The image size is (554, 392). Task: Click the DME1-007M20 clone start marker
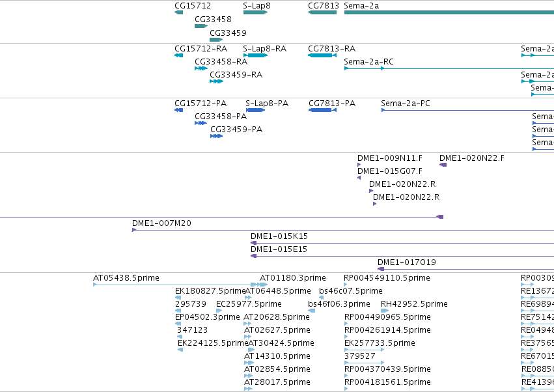134,230
